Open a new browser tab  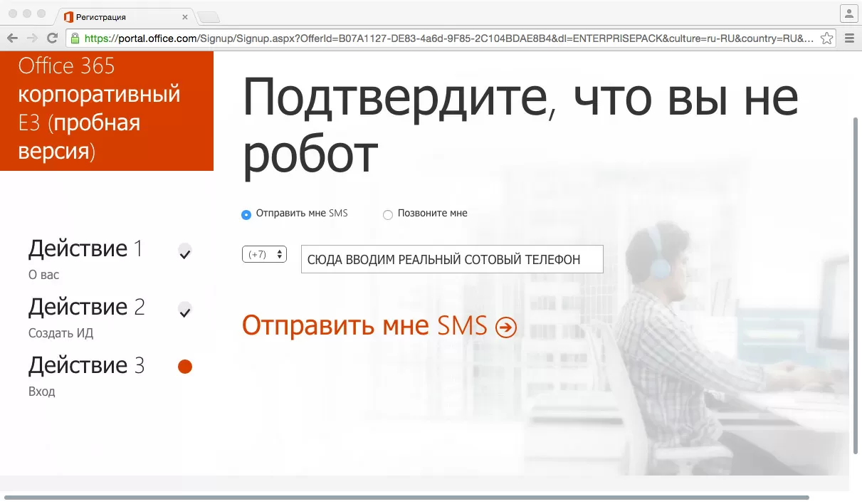[x=208, y=16]
